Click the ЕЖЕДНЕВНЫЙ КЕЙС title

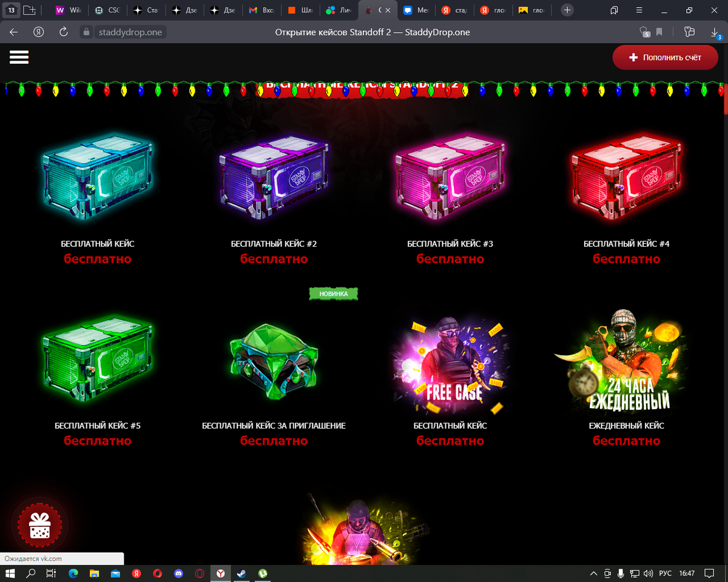(x=627, y=426)
